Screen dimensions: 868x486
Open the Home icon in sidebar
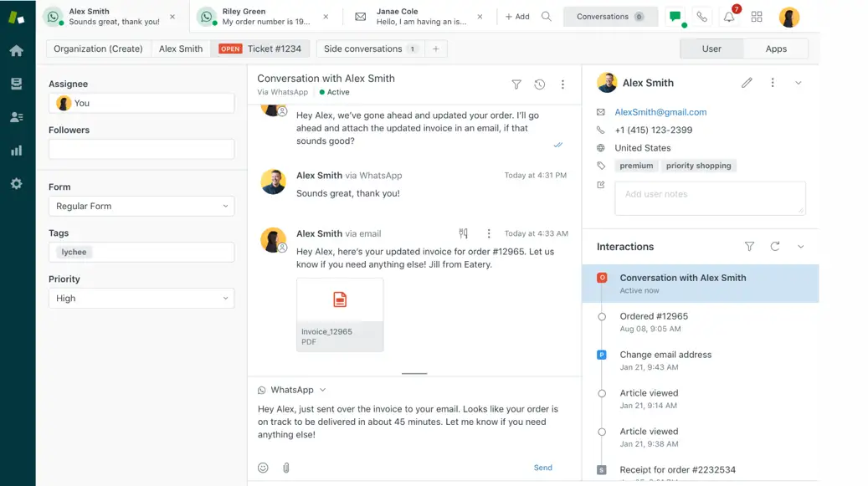(17, 51)
